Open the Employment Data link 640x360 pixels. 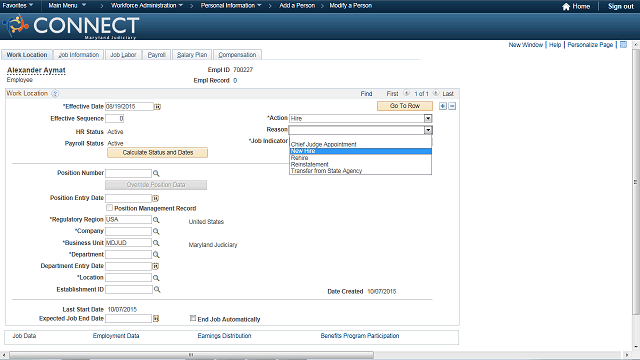click(116, 336)
